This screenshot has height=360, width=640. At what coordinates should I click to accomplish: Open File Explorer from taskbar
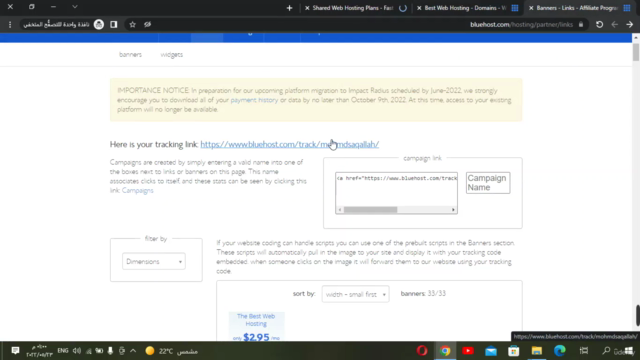click(x=537, y=351)
